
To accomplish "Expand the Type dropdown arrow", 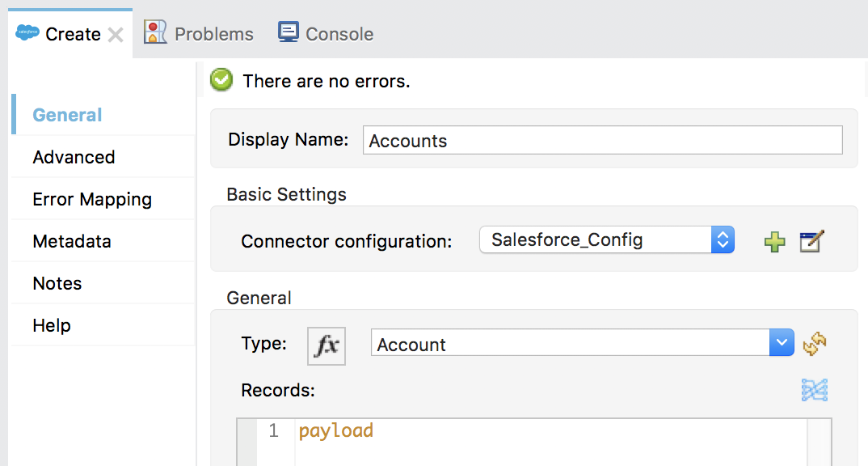I will tap(782, 343).
